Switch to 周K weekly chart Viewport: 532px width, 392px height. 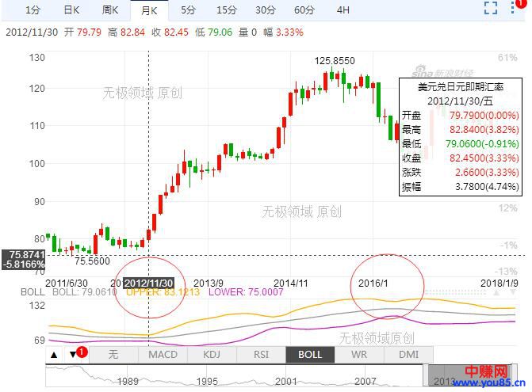point(110,10)
